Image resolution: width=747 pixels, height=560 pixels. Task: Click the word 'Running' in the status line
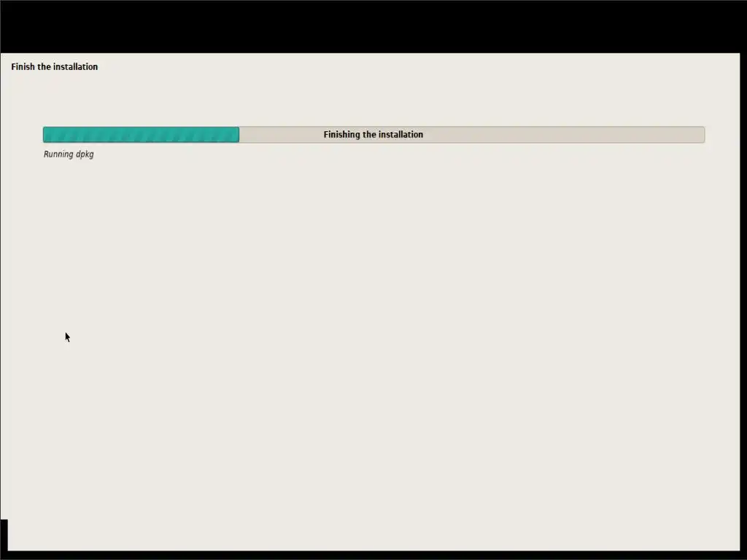coord(58,155)
